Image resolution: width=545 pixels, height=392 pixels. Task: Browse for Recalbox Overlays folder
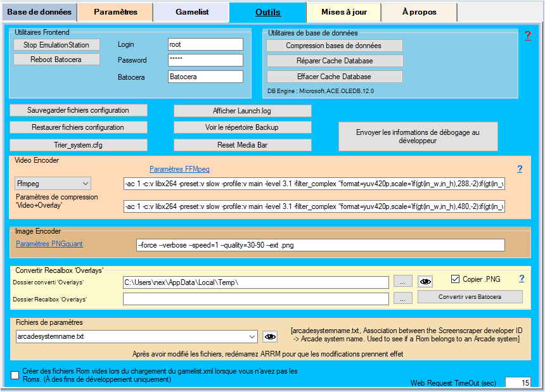pyautogui.click(x=403, y=298)
